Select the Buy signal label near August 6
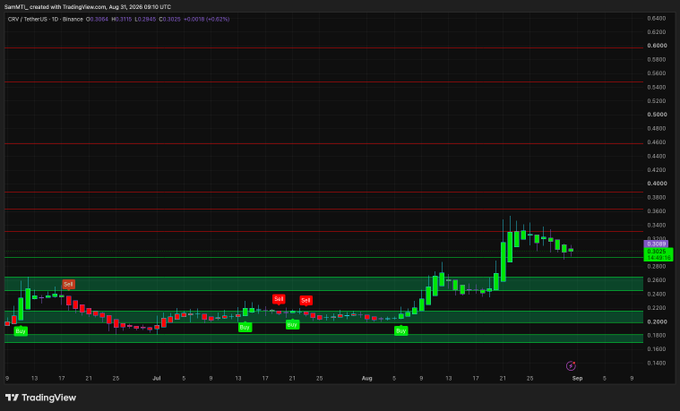The height and width of the screenshot is (411, 680). click(x=401, y=331)
